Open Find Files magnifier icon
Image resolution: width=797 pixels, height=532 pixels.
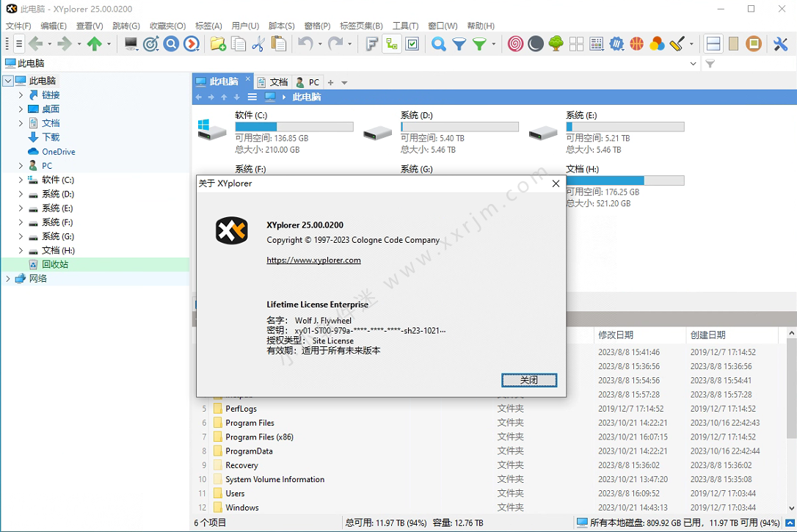439,44
